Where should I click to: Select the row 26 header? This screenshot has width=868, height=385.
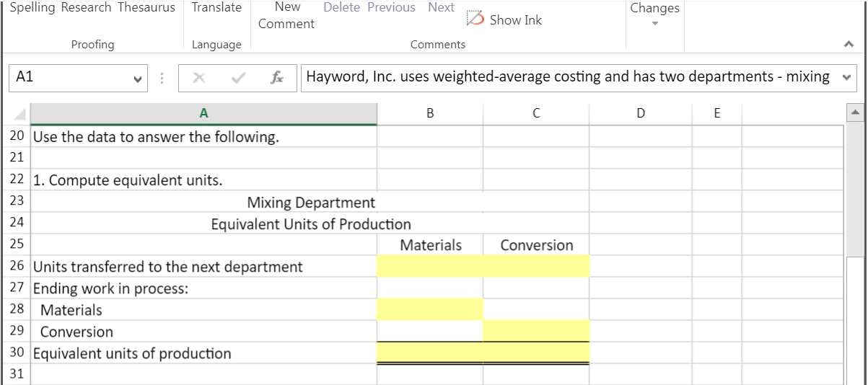coord(17,267)
